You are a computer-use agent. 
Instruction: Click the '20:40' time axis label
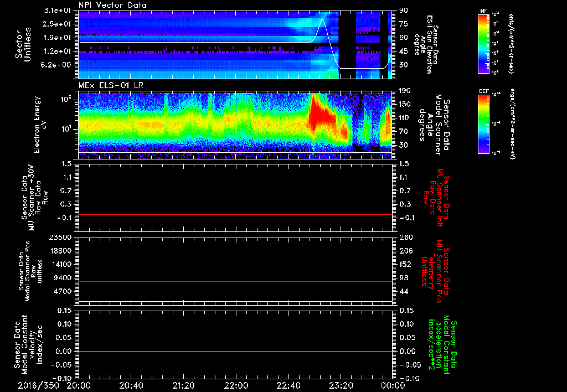click(x=131, y=385)
